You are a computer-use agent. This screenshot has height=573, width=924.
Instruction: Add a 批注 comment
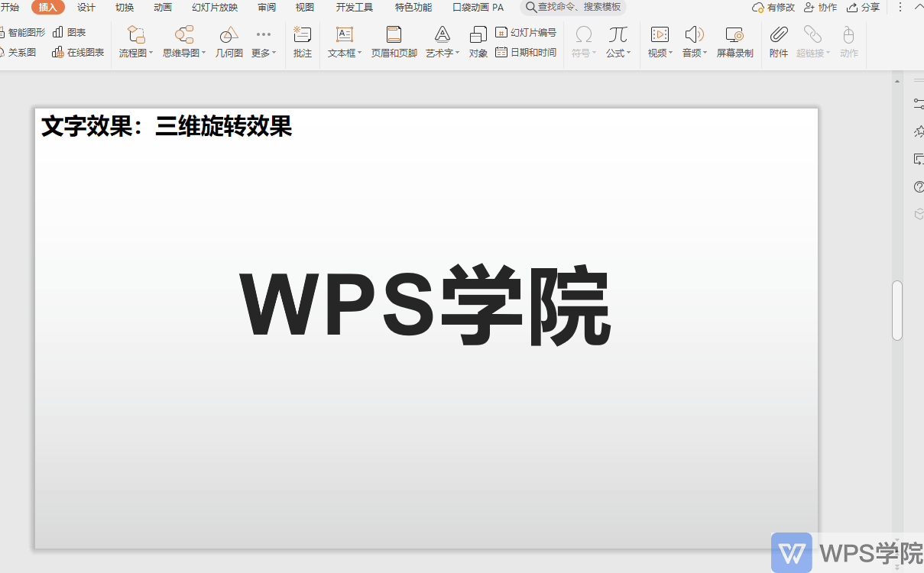click(303, 43)
